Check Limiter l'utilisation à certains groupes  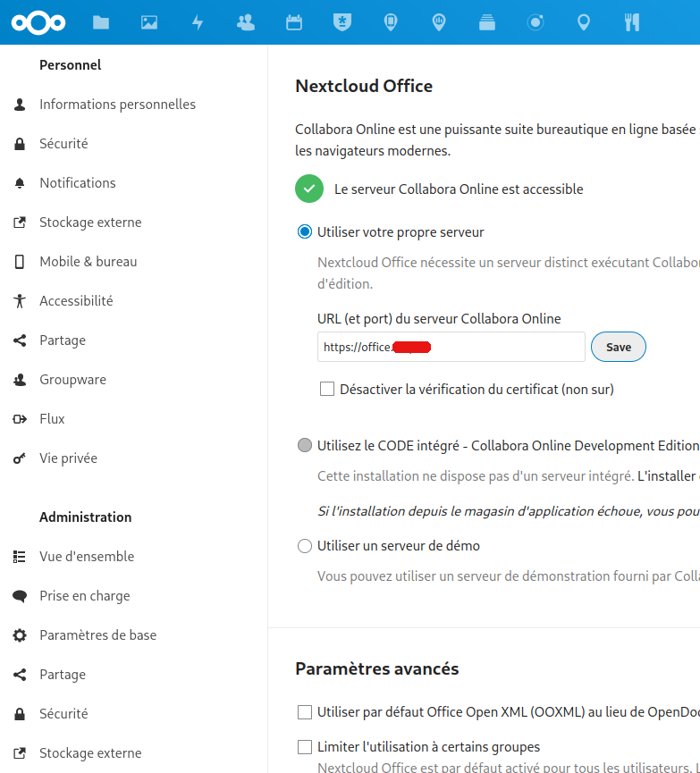click(x=305, y=747)
